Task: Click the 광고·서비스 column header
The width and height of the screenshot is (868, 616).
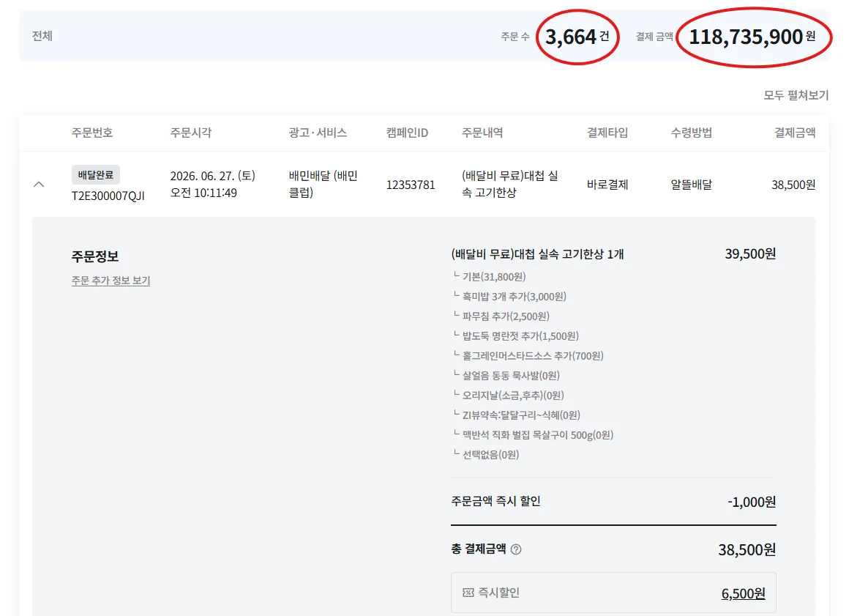Action: (x=318, y=133)
